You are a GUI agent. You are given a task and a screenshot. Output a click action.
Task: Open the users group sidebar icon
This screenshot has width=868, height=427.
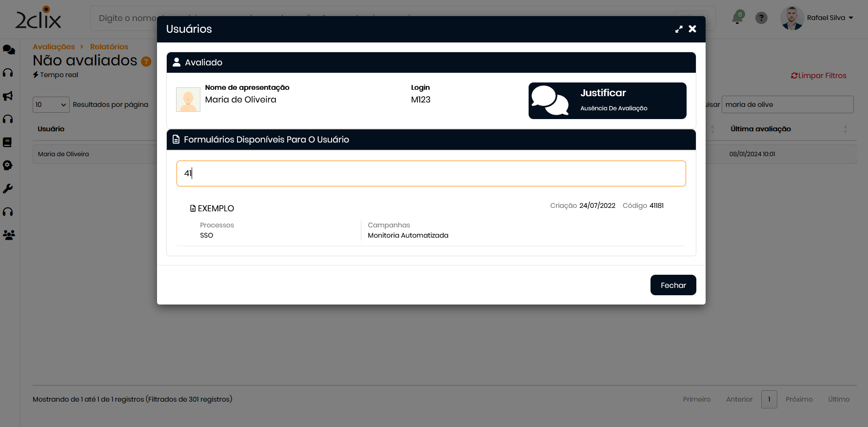[9, 235]
